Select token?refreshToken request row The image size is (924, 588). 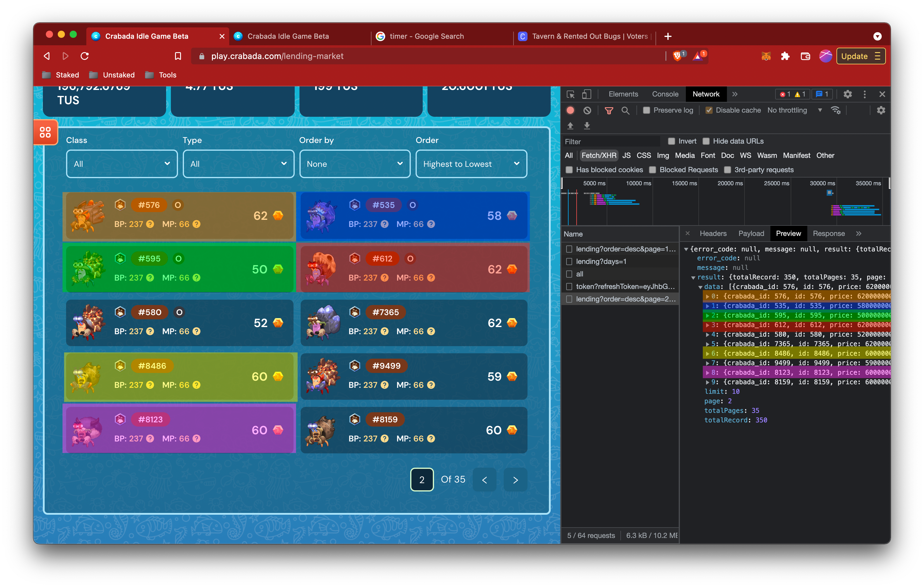pos(620,287)
